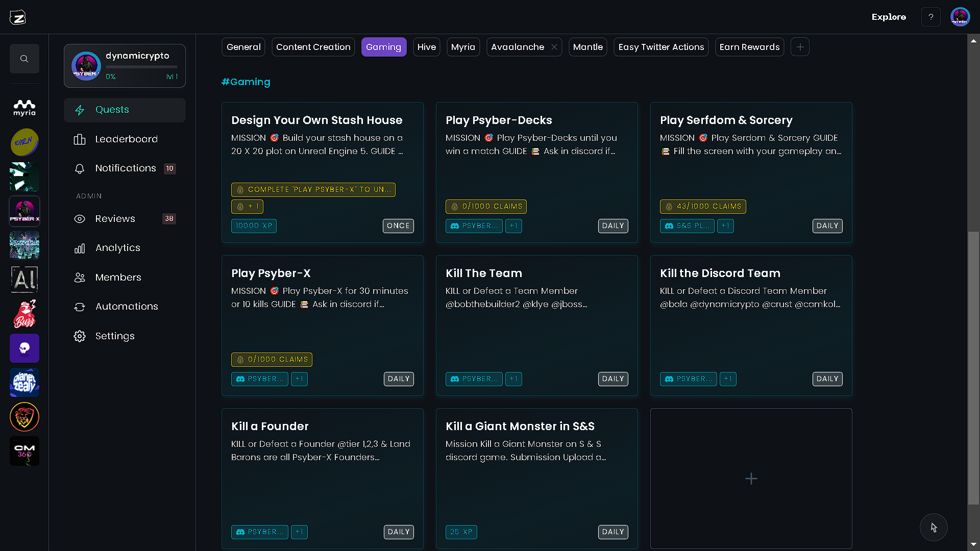Open the Design Your Own Stash House quest
The width and height of the screenshot is (980, 551).
pos(323,172)
